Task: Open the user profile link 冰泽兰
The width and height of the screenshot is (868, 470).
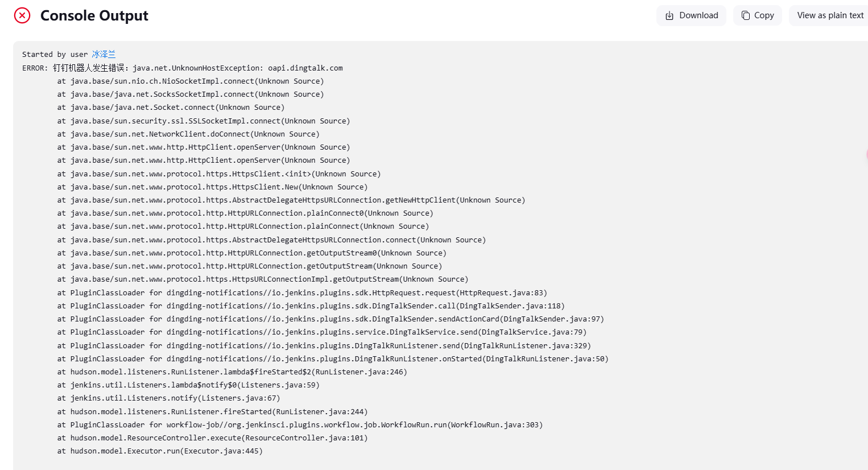Action: (104, 54)
